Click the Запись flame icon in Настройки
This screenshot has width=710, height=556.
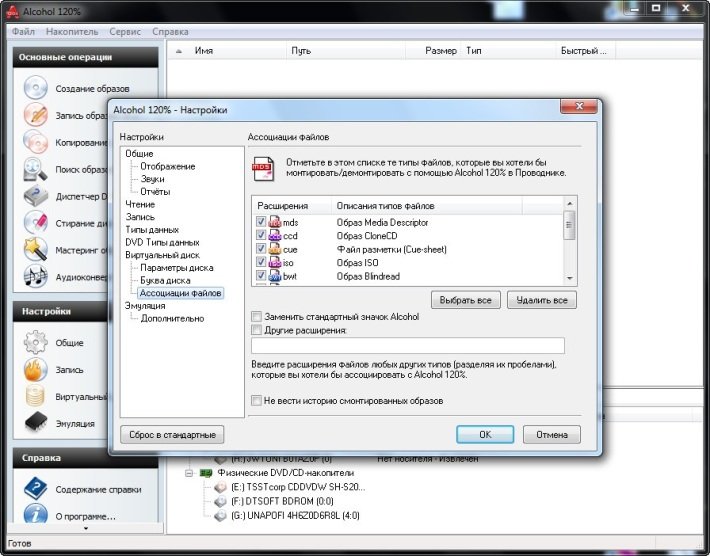(x=36, y=369)
